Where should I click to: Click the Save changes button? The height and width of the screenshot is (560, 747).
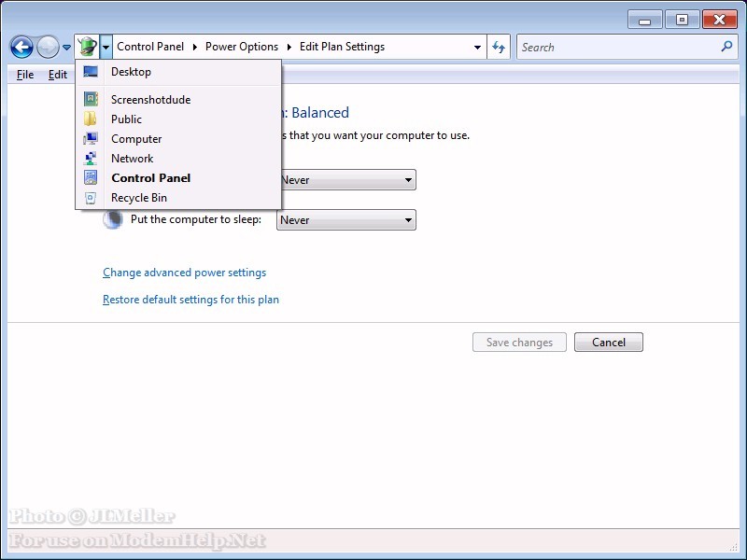point(519,343)
